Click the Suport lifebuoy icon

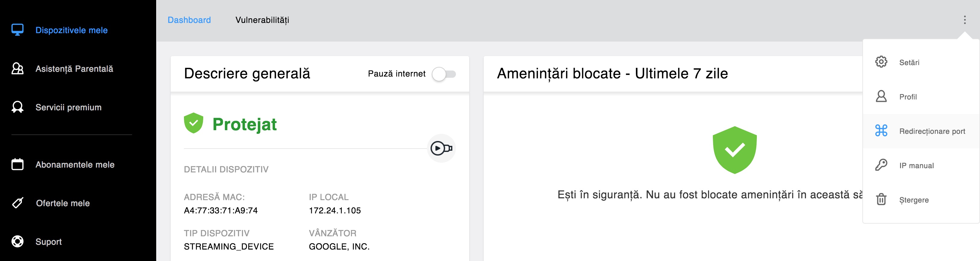(x=17, y=241)
